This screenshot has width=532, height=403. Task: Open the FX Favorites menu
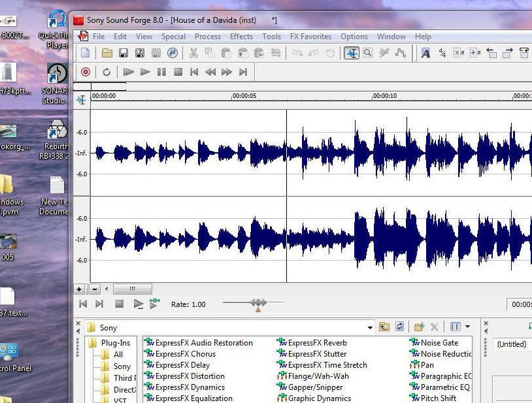(310, 37)
